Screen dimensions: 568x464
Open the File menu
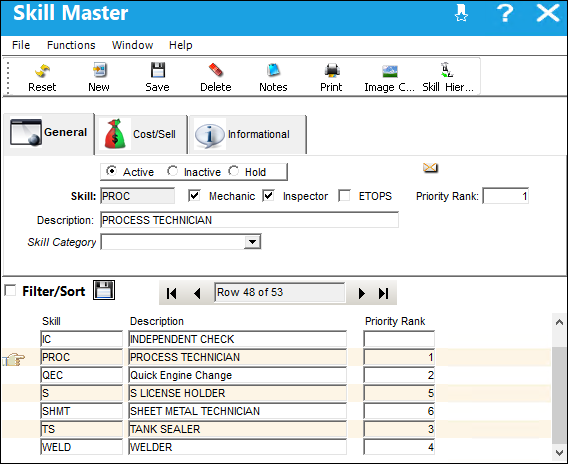tap(21, 45)
